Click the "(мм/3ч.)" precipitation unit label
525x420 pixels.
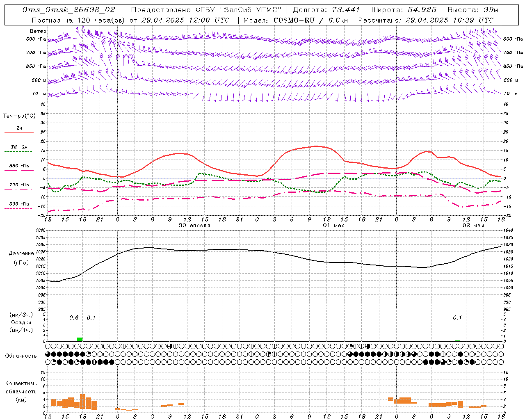pyautogui.click(x=21, y=315)
